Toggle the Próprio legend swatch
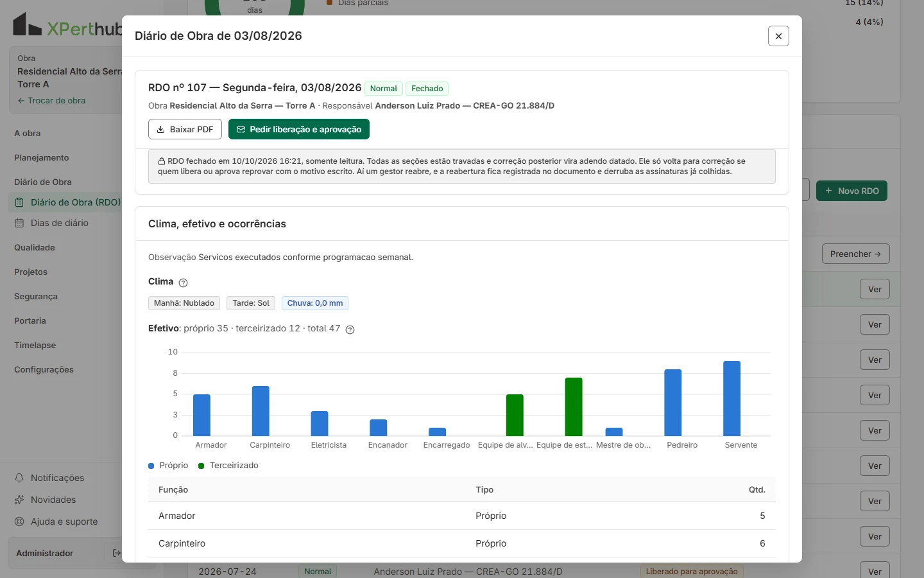924x578 pixels. [x=151, y=466]
